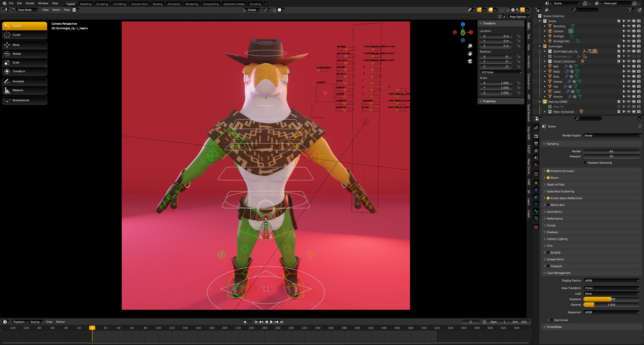
Task: Switch to wireframe viewport shading
Action: pos(508,10)
